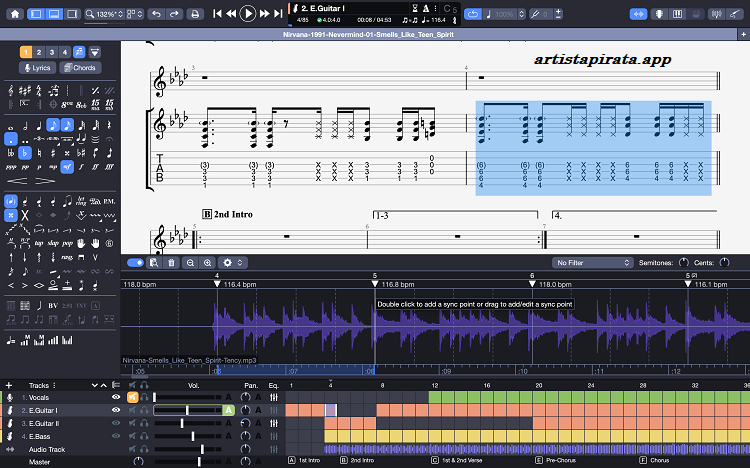Open the Chords panel

(80, 68)
